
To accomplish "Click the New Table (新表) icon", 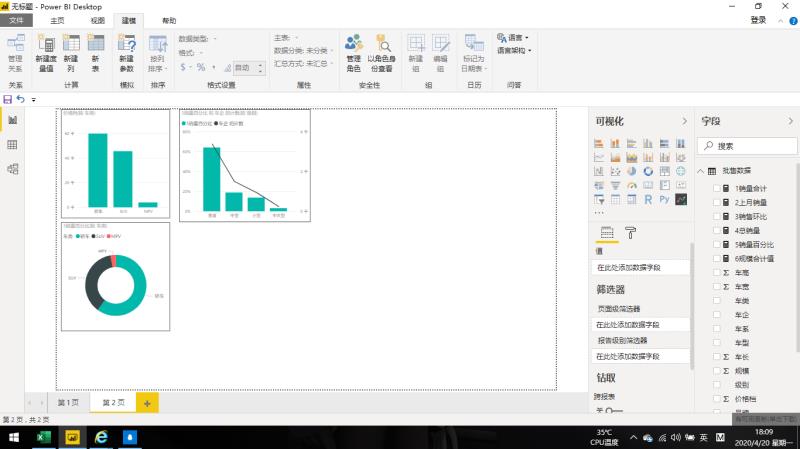I will pos(95,53).
